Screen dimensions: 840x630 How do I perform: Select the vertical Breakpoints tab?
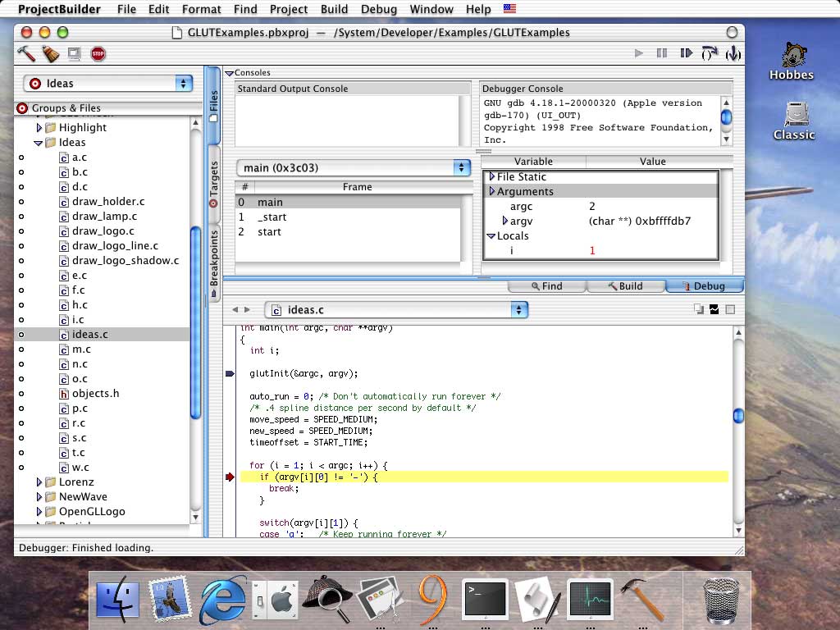(x=214, y=262)
